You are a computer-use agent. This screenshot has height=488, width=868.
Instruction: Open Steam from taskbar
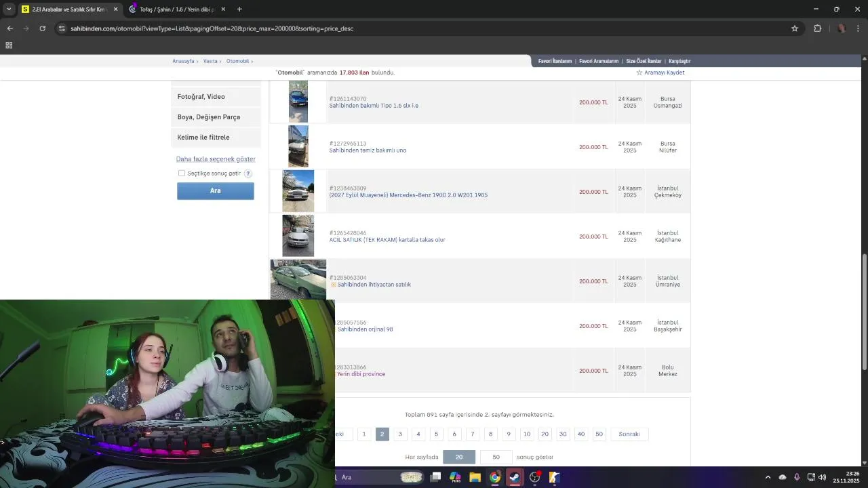(x=515, y=477)
